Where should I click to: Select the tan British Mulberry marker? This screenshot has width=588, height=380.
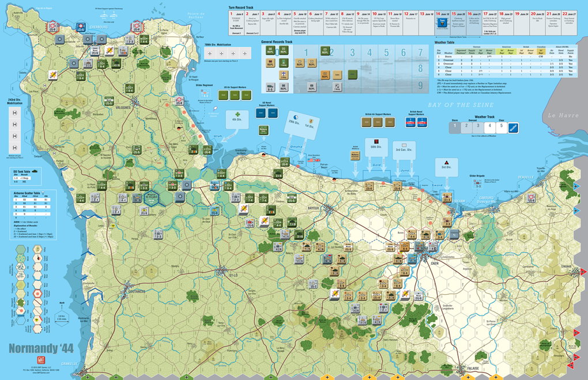[x=355, y=155]
